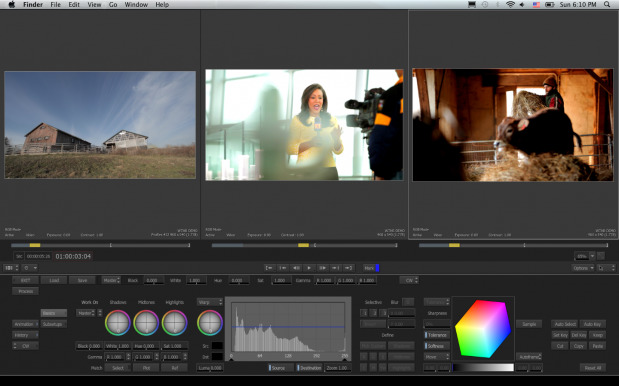Click the Save button

coord(82,280)
